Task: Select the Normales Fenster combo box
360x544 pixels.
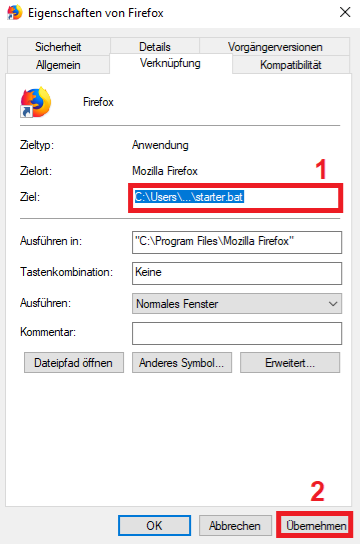Action: [237, 304]
